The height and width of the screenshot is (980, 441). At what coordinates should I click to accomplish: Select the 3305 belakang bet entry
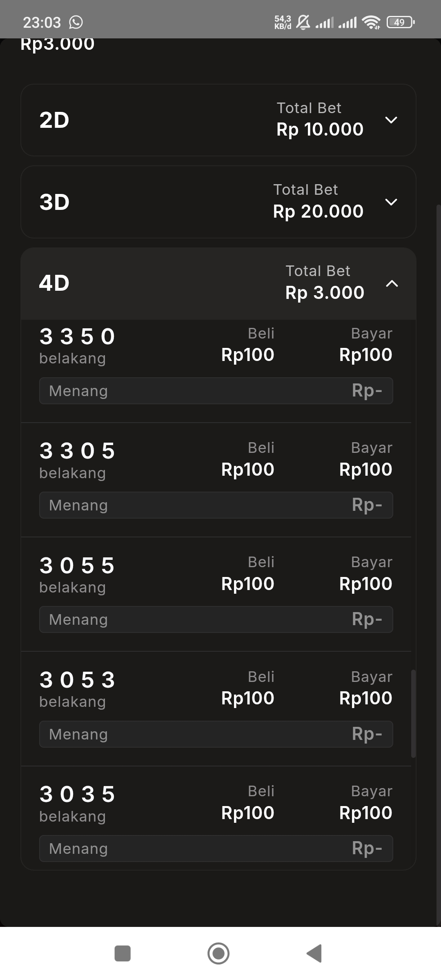(x=77, y=460)
